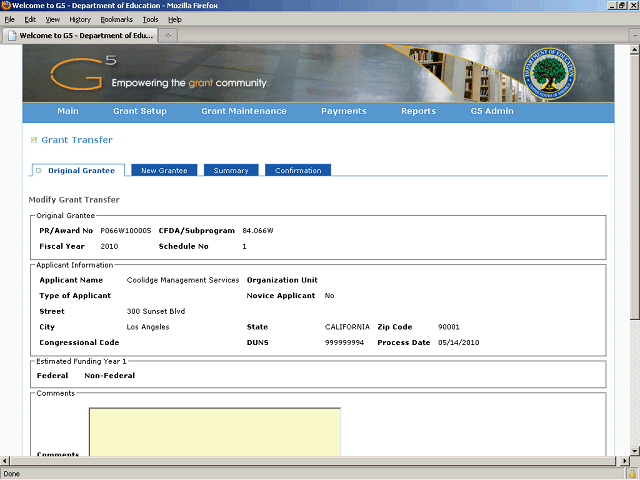Image resolution: width=640 pixels, height=480 pixels.
Task: Select the Original Grantee tab
Action: coord(78,170)
